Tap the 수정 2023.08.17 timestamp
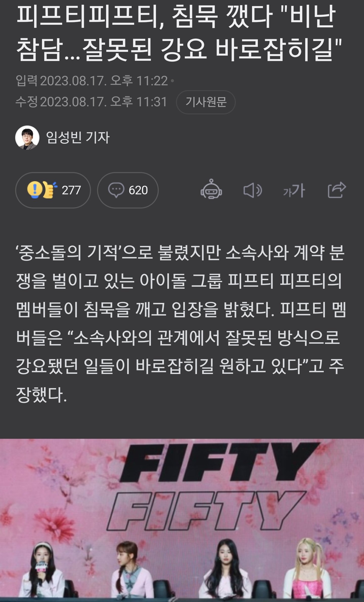 point(91,102)
